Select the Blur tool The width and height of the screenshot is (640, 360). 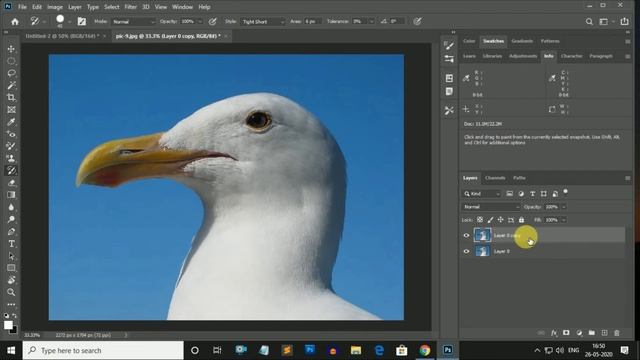click(11, 207)
